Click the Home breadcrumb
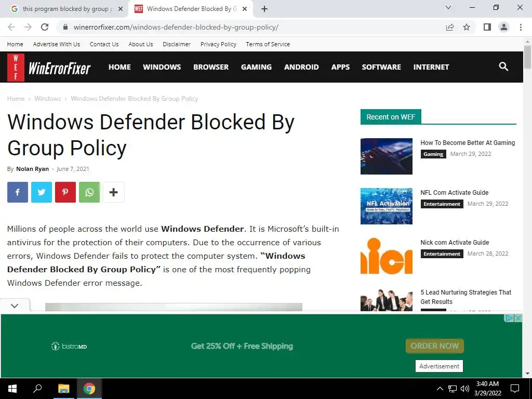The height and width of the screenshot is (399, 532). pyautogui.click(x=16, y=99)
